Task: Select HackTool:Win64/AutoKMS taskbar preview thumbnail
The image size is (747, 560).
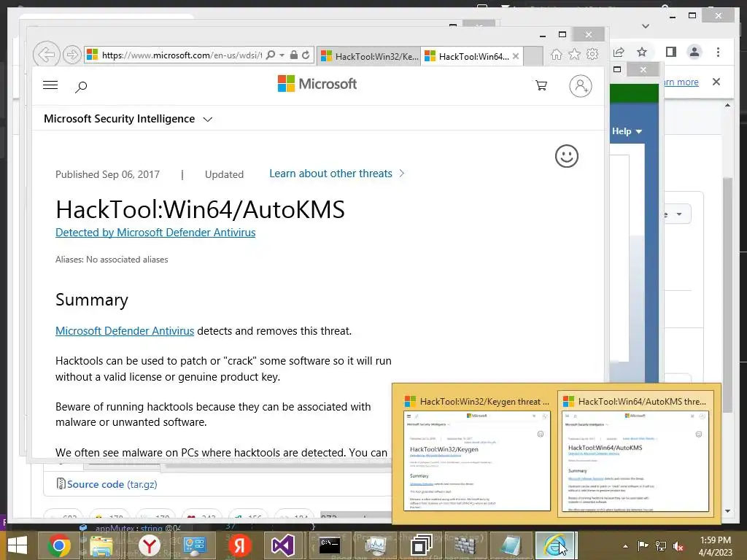Action: [x=635, y=453]
